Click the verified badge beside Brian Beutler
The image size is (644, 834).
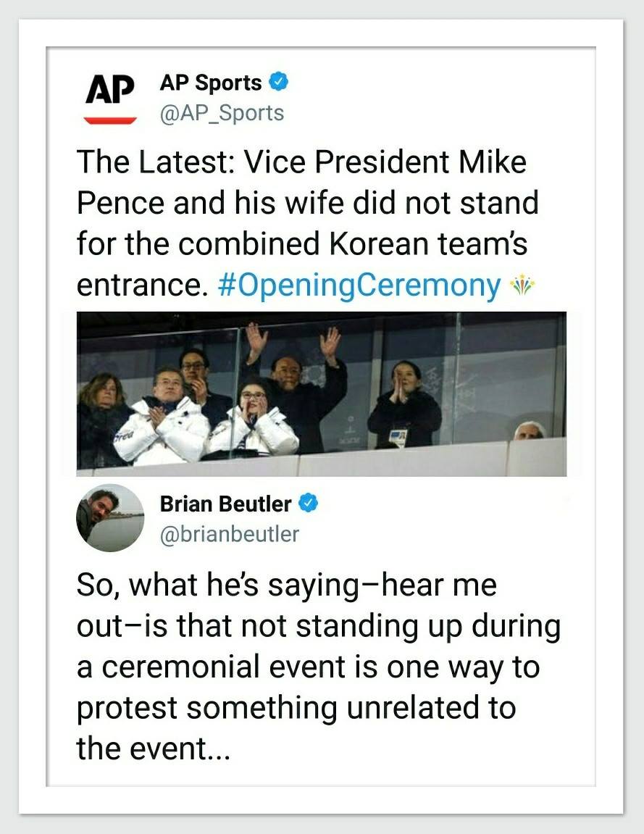(309, 503)
